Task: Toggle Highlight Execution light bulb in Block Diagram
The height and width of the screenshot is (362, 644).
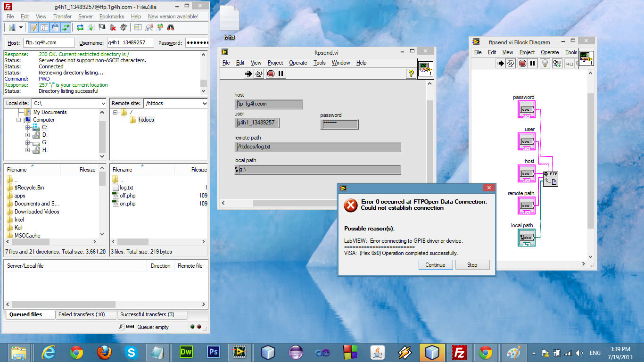Action: click(x=545, y=63)
